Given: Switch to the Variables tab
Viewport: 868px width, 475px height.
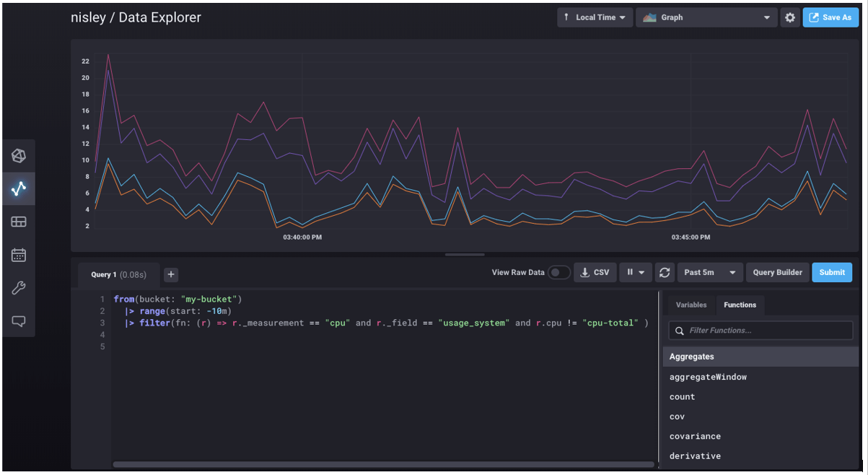Looking at the screenshot, I should pyautogui.click(x=691, y=305).
